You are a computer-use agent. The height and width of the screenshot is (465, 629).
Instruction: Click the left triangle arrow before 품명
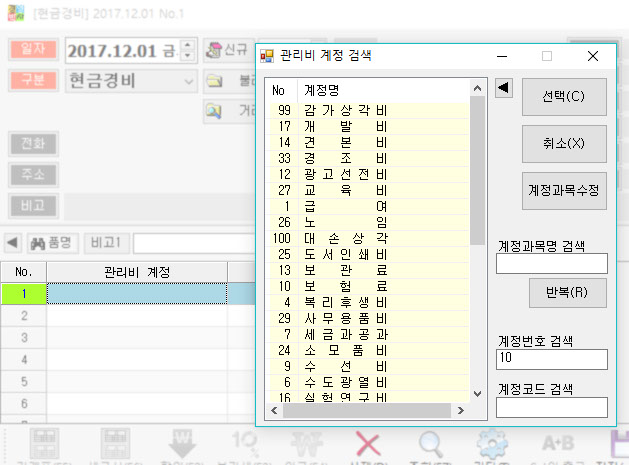click(x=11, y=243)
